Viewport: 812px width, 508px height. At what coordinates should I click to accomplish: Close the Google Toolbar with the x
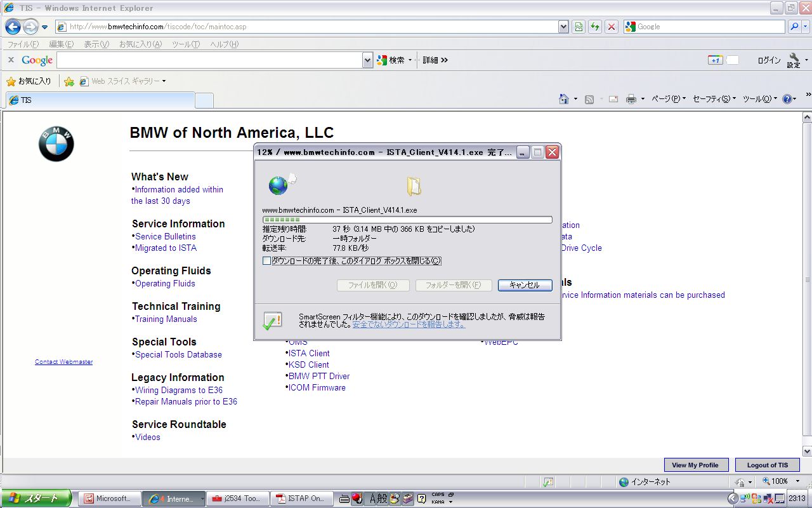coord(11,60)
